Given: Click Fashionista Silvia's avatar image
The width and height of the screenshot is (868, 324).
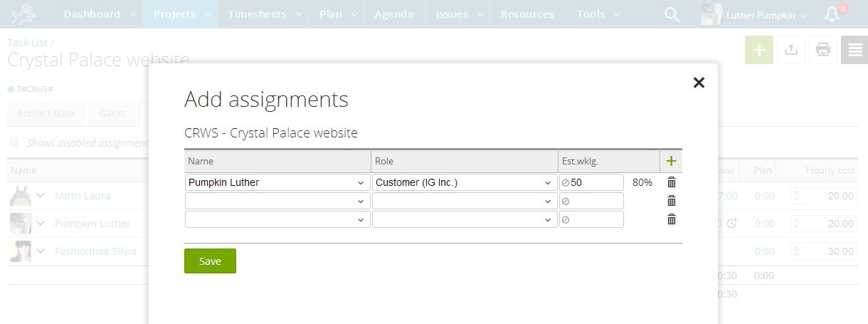Looking at the screenshot, I should [21, 251].
